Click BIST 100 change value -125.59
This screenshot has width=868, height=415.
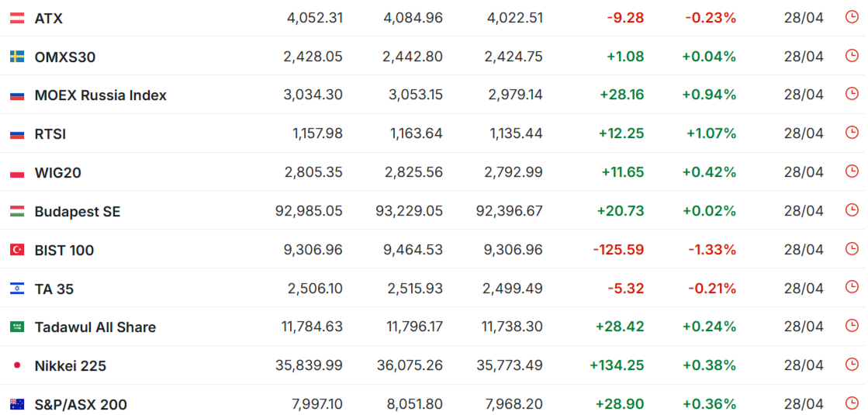coord(618,250)
